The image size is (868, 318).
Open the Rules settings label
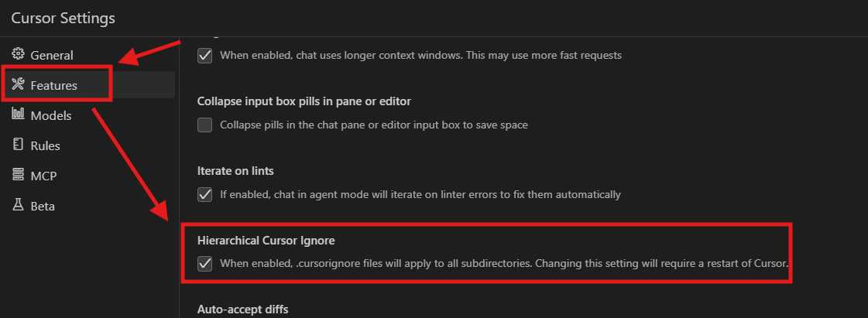click(45, 145)
